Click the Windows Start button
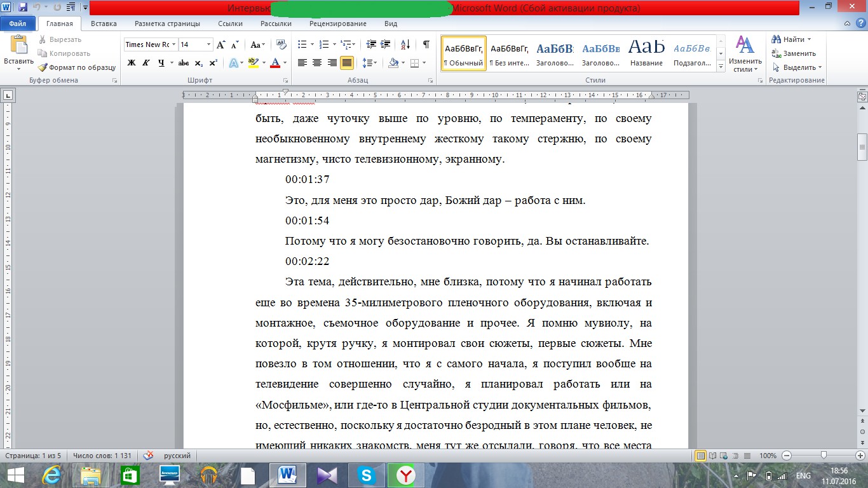The height and width of the screenshot is (488, 868). [16, 475]
